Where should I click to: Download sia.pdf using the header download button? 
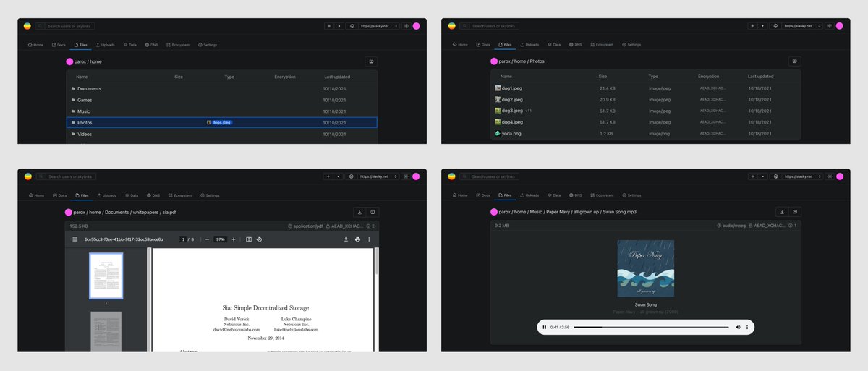point(359,212)
